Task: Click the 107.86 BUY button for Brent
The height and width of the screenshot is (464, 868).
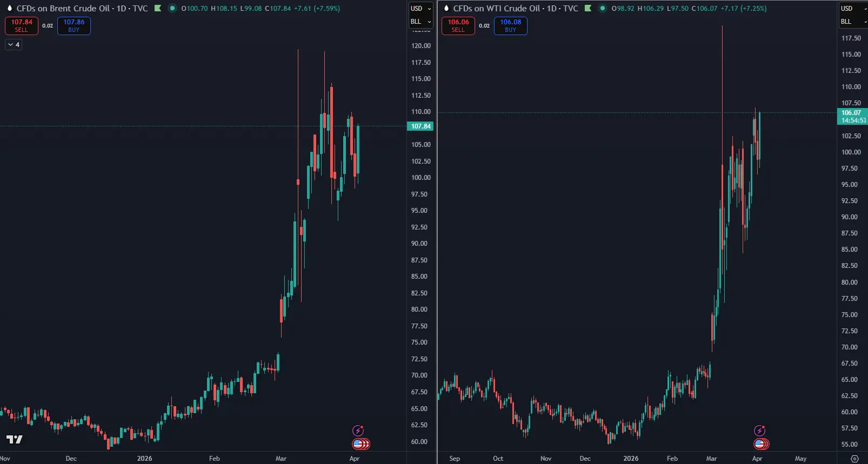Action: (74, 26)
